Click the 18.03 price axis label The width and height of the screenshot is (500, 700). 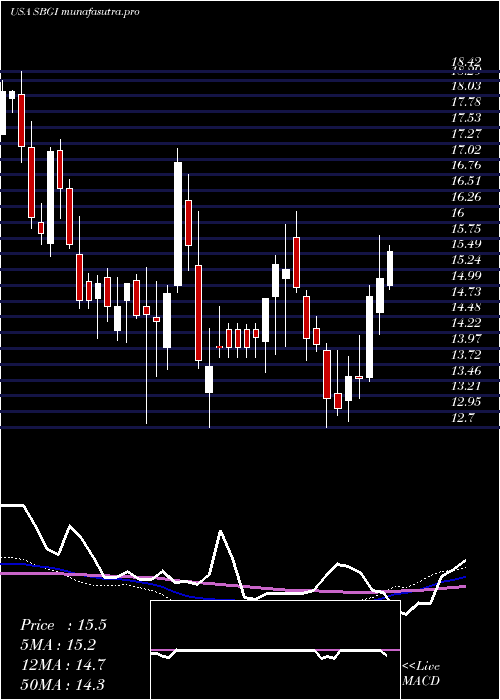tap(466, 86)
